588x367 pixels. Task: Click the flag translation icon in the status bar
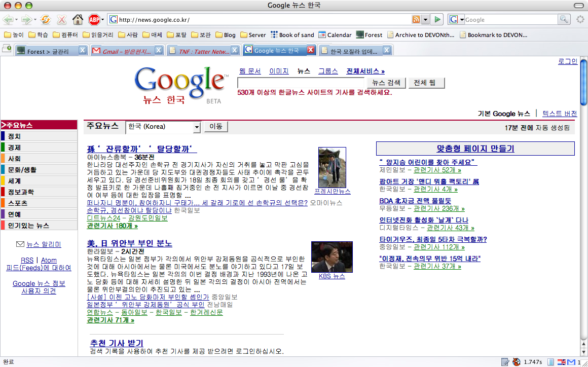coord(562,362)
